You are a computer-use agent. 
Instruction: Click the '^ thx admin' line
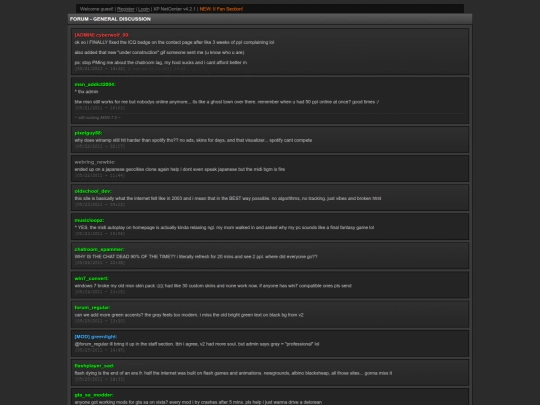pyautogui.click(x=86, y=92)
